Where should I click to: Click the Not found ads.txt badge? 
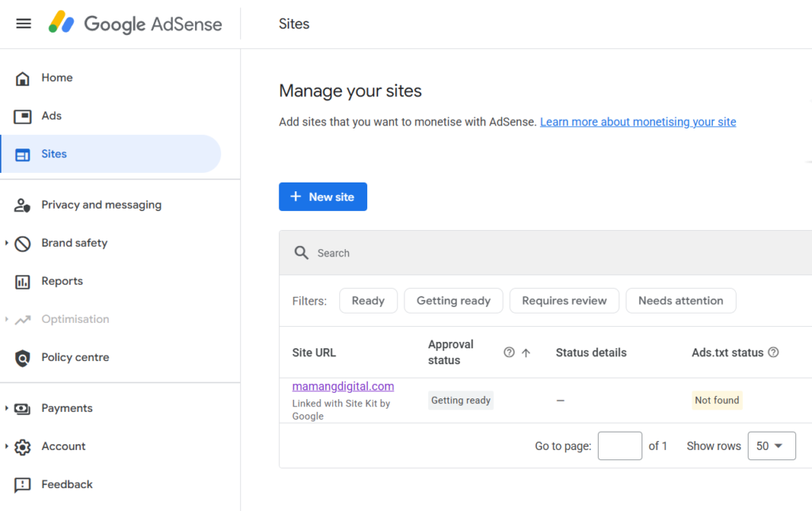pos(717,400)
